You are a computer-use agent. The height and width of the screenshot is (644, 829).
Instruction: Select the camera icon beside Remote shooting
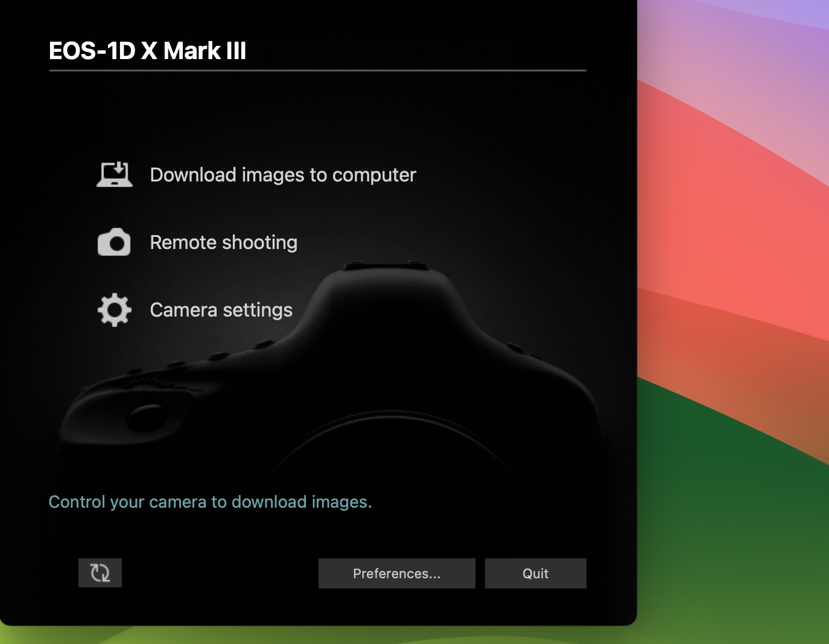pyautogui.click(x=114, y=242)
